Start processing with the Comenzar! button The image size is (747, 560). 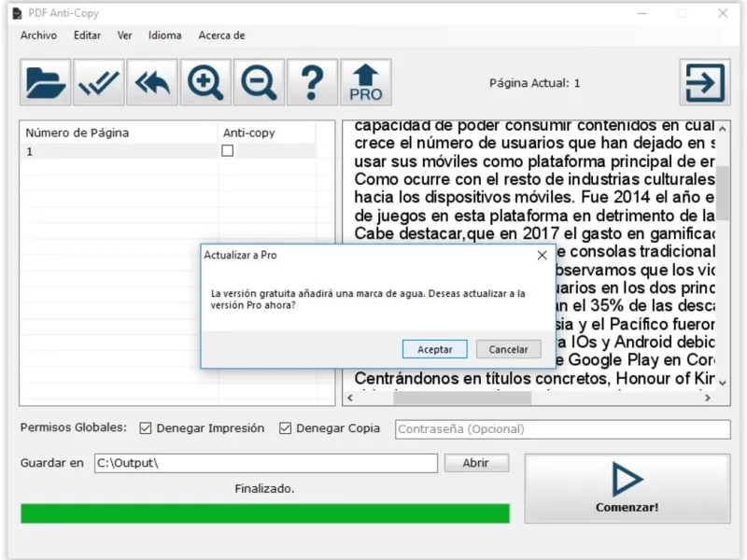(x=627, y=488)
